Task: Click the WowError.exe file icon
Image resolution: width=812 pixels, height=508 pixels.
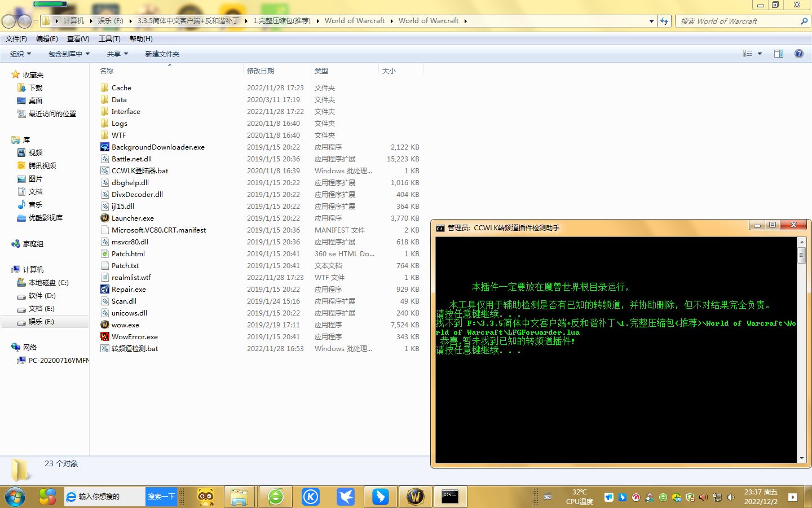Action: coord(105,336)
